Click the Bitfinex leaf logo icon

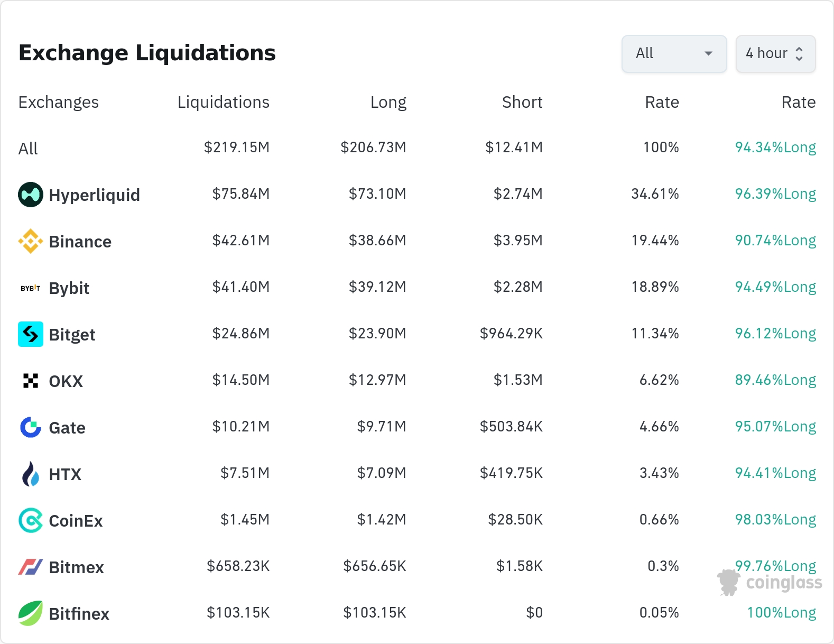(31, 613)
